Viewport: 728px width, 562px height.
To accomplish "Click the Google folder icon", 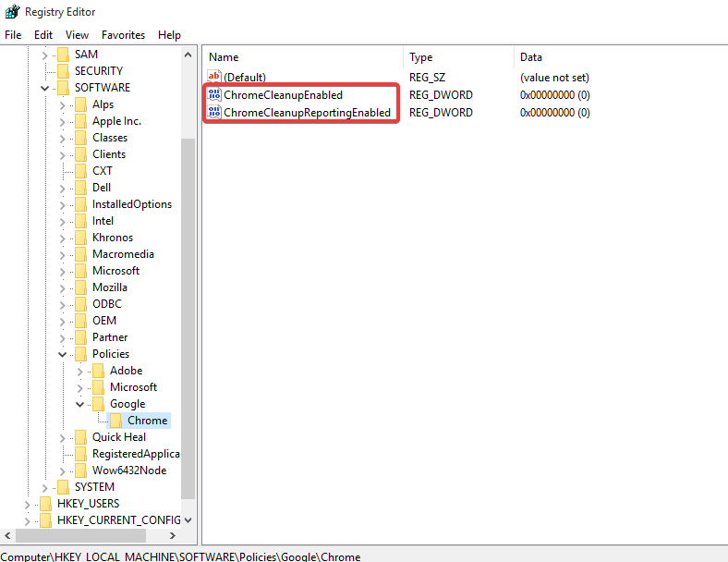I will (x=100, y=404).
